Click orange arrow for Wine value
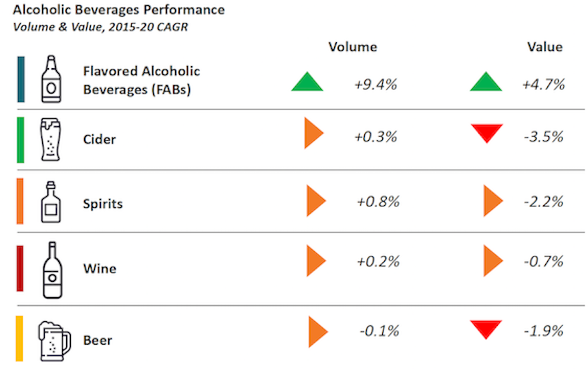 [x=492, y=261]
